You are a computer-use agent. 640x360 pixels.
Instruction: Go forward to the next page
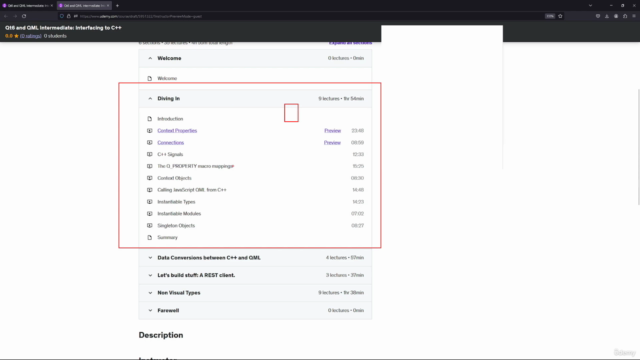15,16
